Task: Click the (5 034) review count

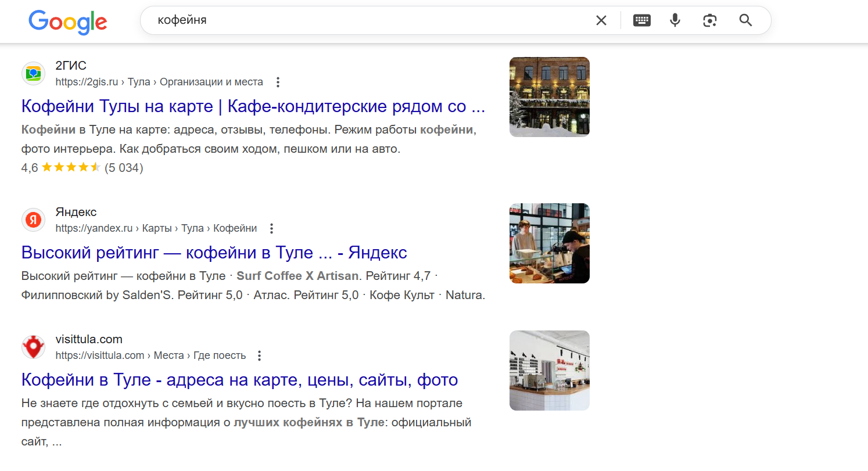Action: point(124,168)
